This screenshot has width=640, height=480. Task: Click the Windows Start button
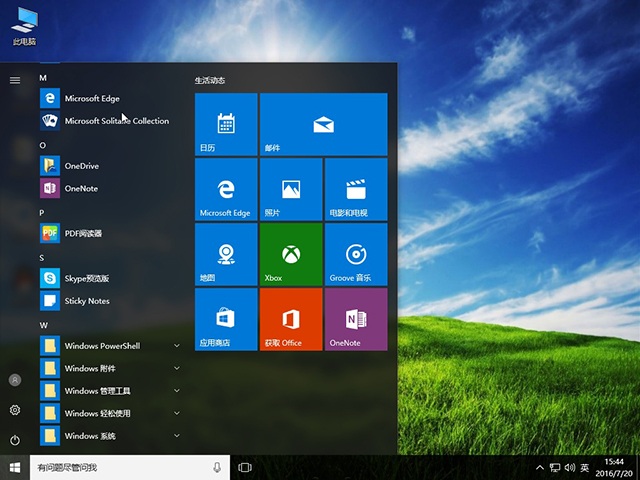click(x=15, y=467)
